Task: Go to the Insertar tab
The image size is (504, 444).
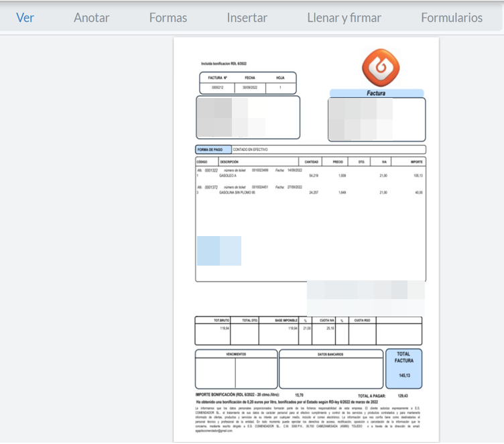Action: pyautogui.click(x=247, y=17)
